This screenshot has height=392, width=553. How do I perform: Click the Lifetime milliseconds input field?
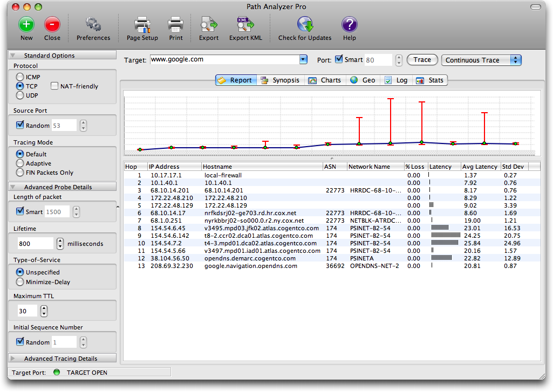[36, 244]
